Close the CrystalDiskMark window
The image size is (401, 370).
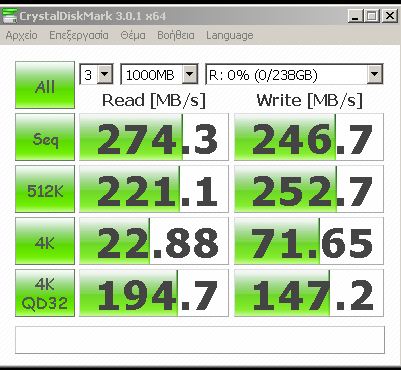click(x=389, y=16)
